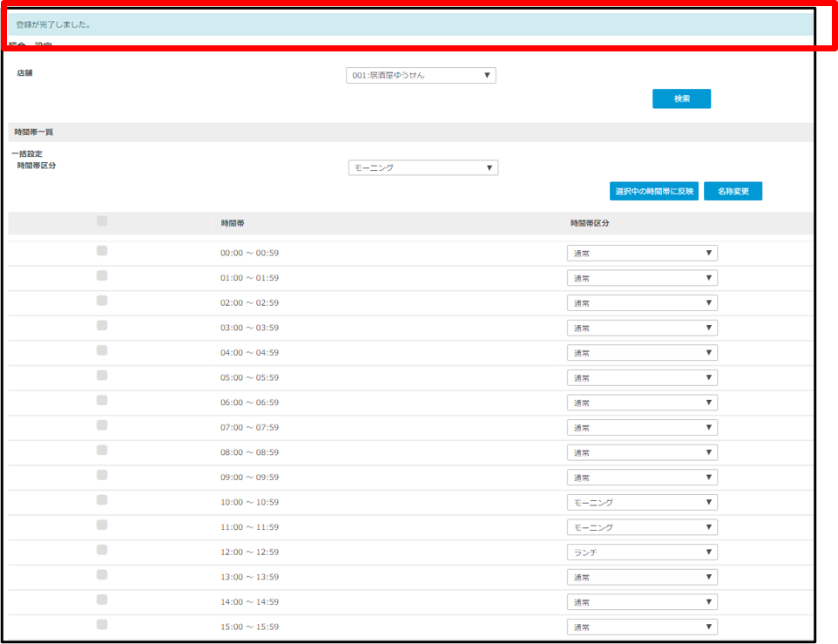Viewport: 838px width, 644px height.
Task: Check the 11:00 ~ 11:59 row checkbox
Action: click(102, 525)
